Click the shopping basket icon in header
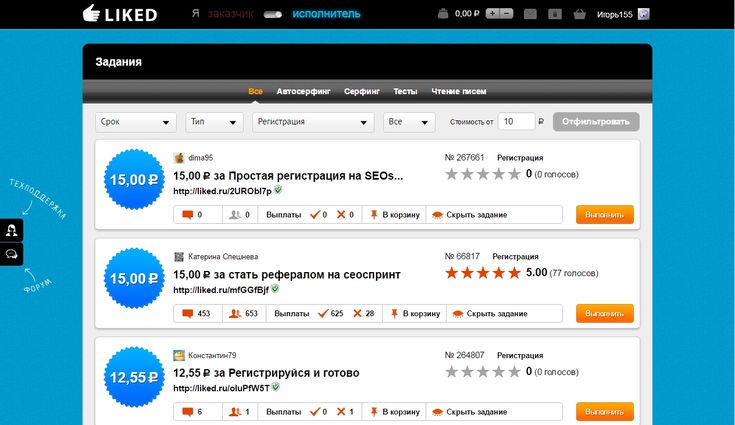This screenshot has width=735, height=425. (580, 14)
